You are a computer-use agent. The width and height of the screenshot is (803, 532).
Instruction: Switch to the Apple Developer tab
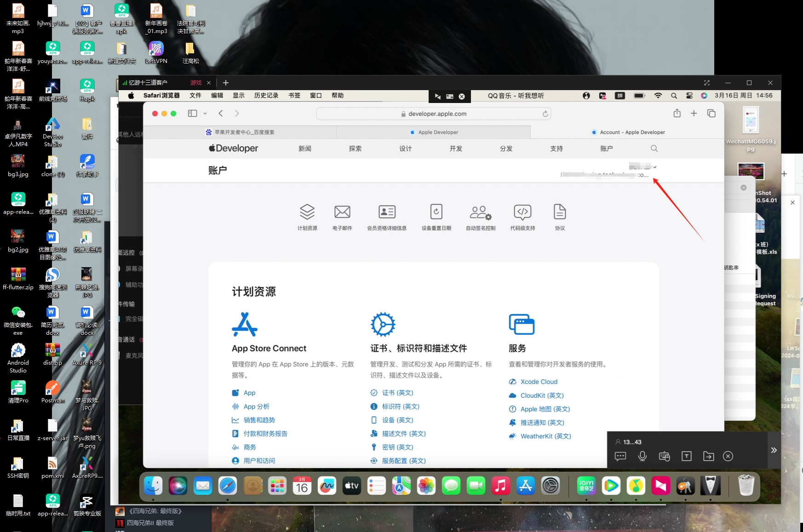pyautogui.click(x=434, y=132)
